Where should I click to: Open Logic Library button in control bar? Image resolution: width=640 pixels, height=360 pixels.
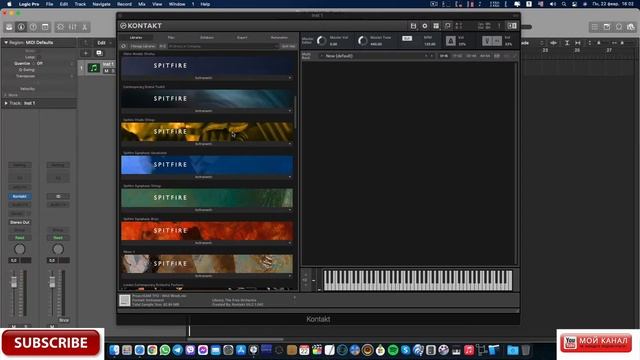pyautogui.click(x=9, y=27)
